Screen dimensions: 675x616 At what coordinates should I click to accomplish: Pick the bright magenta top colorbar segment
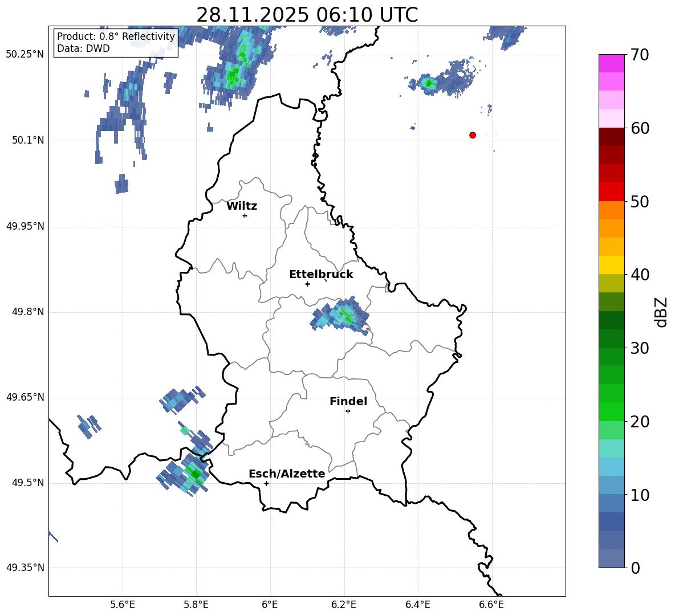[611, 63]
